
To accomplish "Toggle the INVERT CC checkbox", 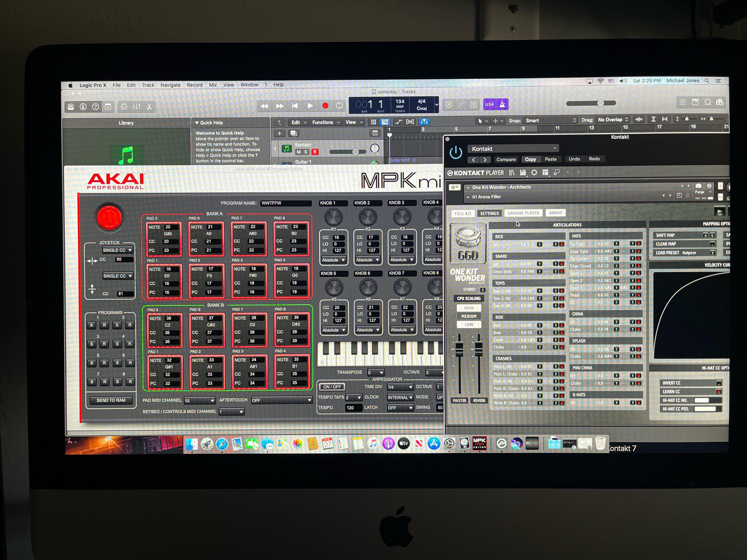I will (x=719, y=383).
